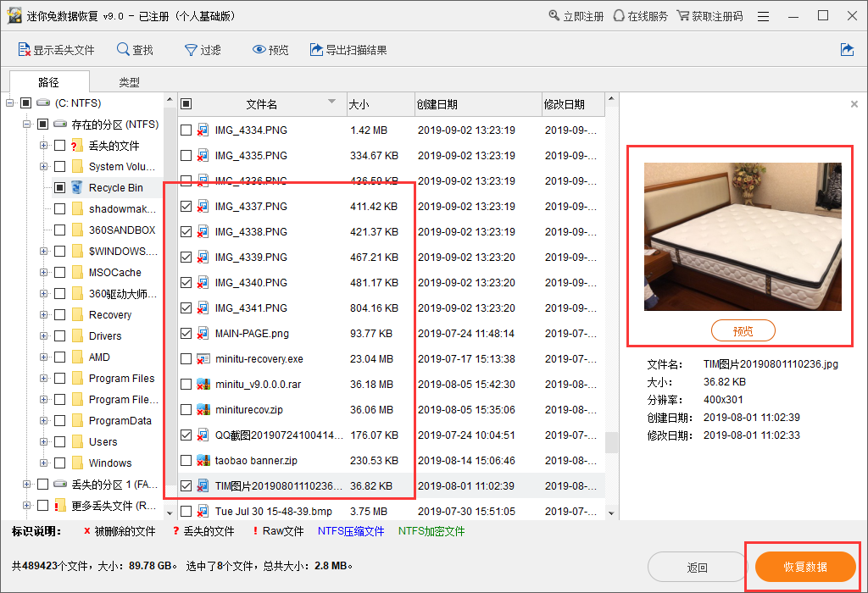Check the Recovery folder checkbox
The width and height of the screenshot is (868, 593).
[x=60, y=315]
